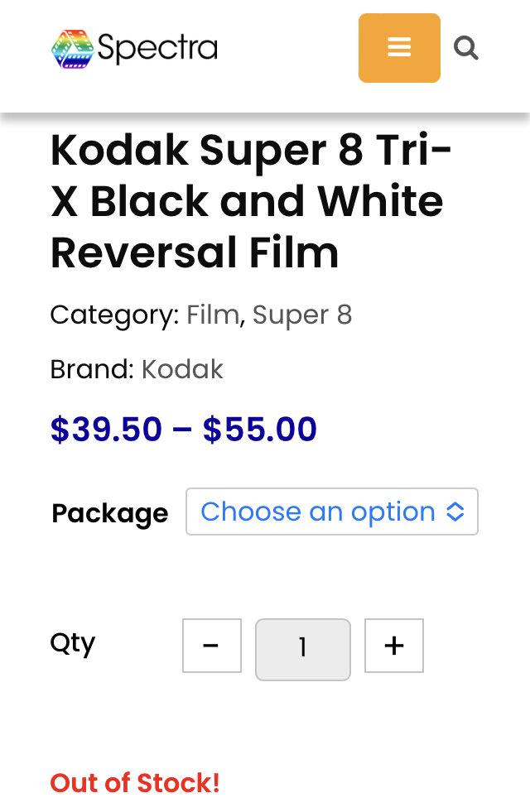The width and height of the screenshot is (530, 812).
Task: Open the Film category link
Action: click(213, 315)
